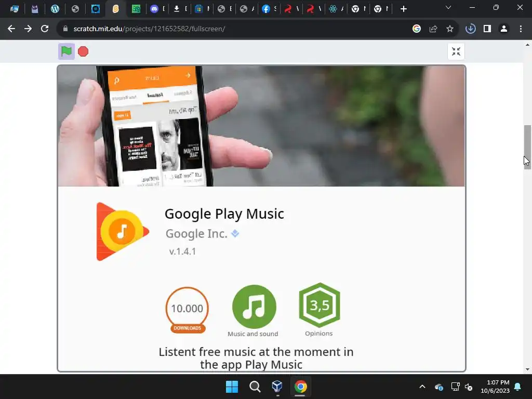Screen dimensions: 532x399
Task: Click the padlock site info icon
Action: [x=65, y=29]
